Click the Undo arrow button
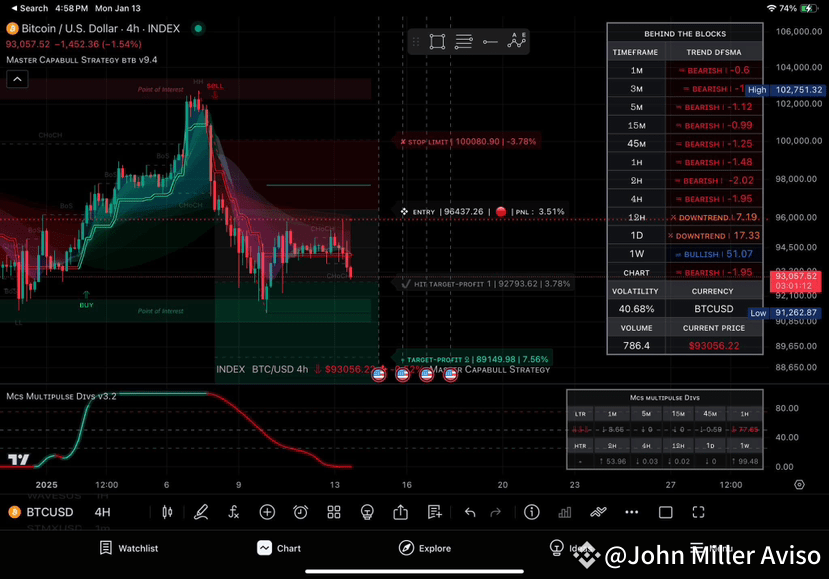This screenshot has width=829, height=579. click(x=469, y=512)
